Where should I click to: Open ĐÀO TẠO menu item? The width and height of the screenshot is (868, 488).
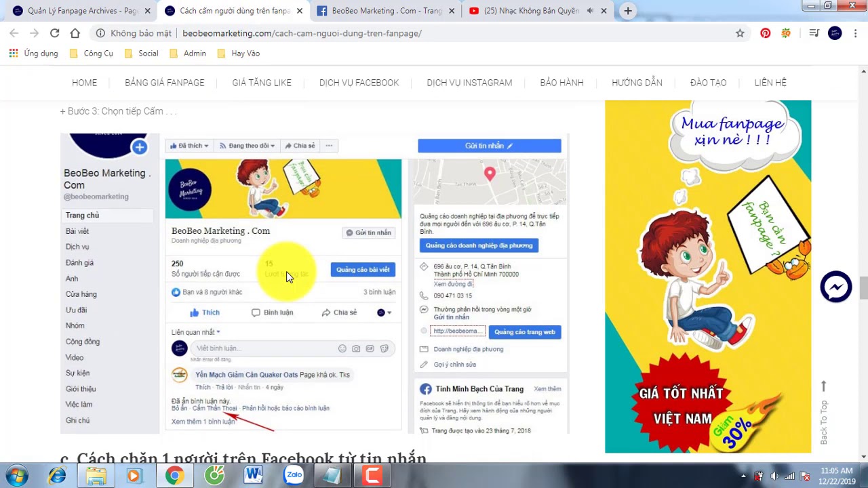tap(708, 83)
